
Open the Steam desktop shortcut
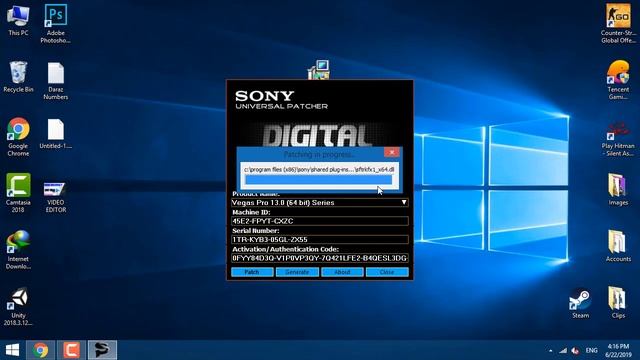tap(580, 303)
